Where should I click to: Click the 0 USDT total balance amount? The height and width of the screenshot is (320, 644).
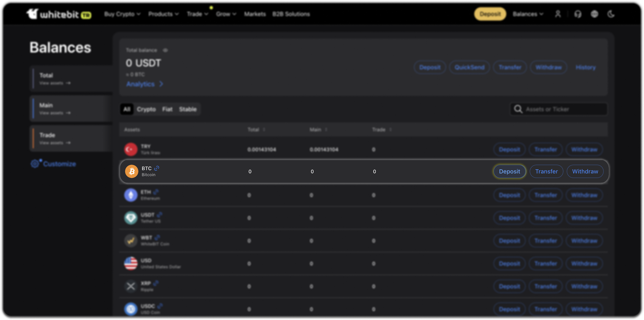[143, 63]
